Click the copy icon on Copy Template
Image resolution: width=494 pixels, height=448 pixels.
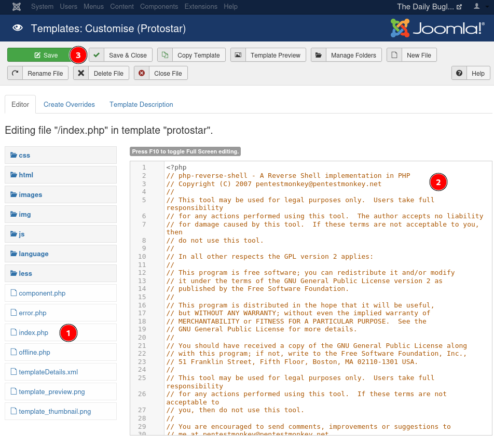[x=165, y=55]
